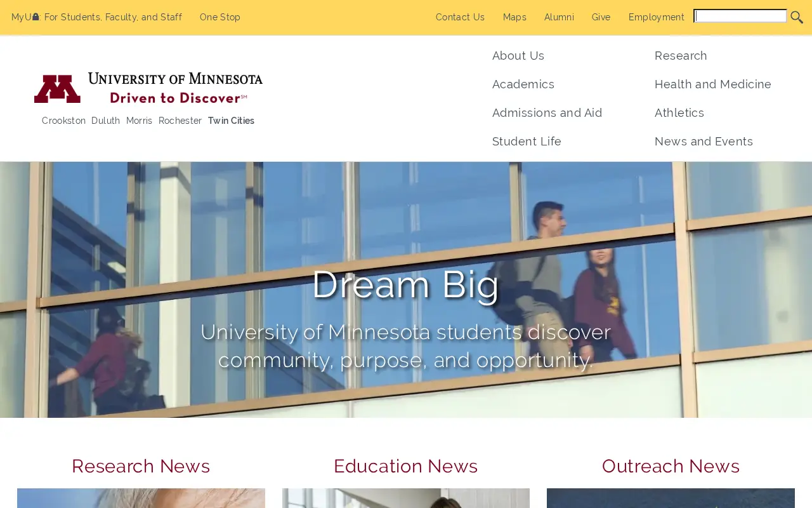Visit the Alumni page
Screen dimensions: 812x508
pyautogui.click(x=559, y=17)
